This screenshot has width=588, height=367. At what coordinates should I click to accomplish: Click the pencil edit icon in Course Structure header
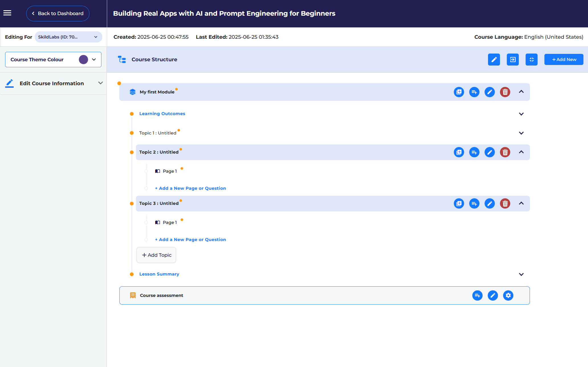point(494,60)
